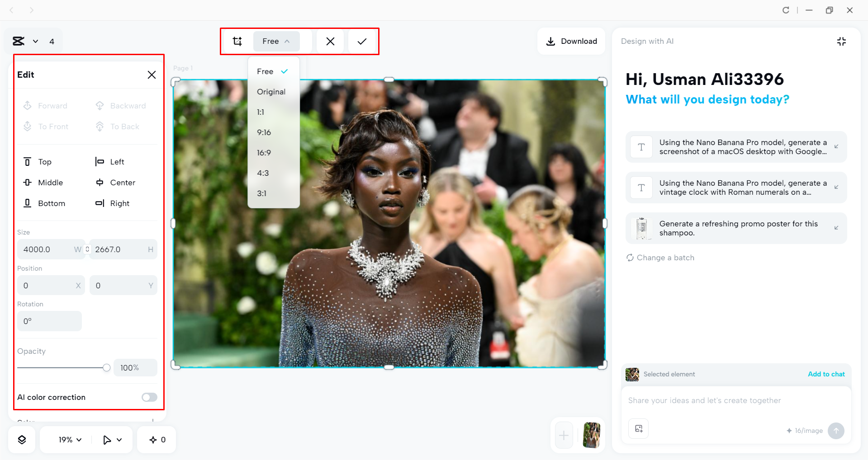This screenshot has width=868, height=460.
Task: Click the crop tool icon
Action: [237, 42]
